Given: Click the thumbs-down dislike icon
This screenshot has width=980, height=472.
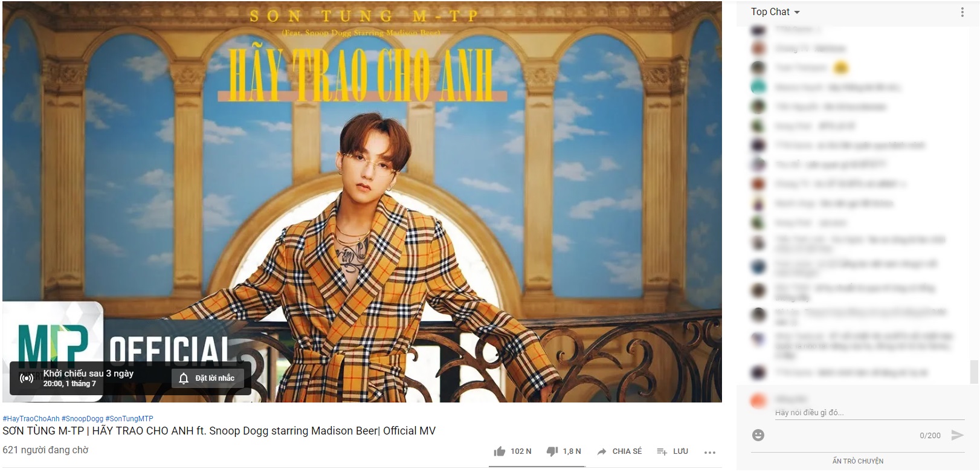Looking at the screenshot, I should point(552,451).
